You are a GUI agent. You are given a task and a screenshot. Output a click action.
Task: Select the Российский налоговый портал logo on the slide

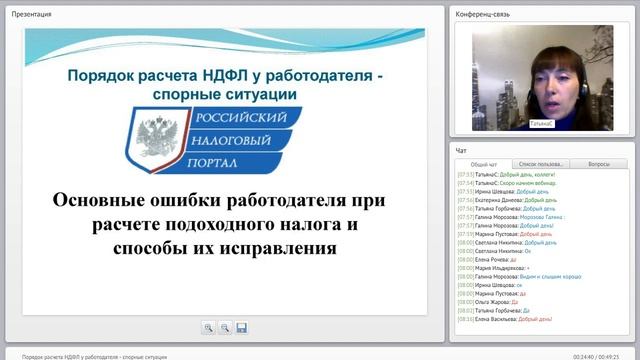[x=213, y=140]
